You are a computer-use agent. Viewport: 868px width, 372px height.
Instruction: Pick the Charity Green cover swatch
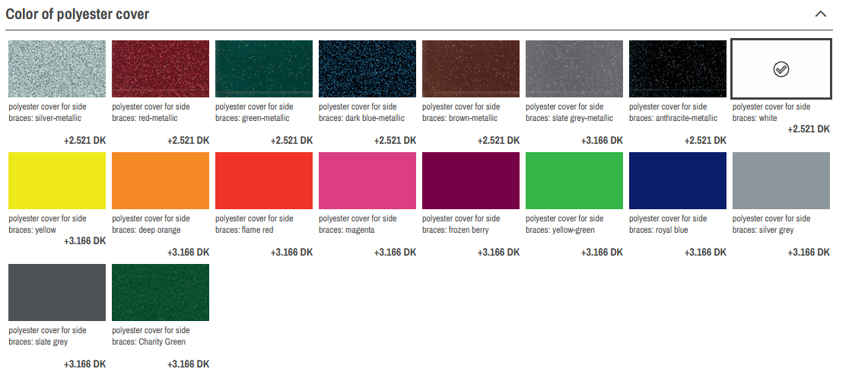coord(161,292)
